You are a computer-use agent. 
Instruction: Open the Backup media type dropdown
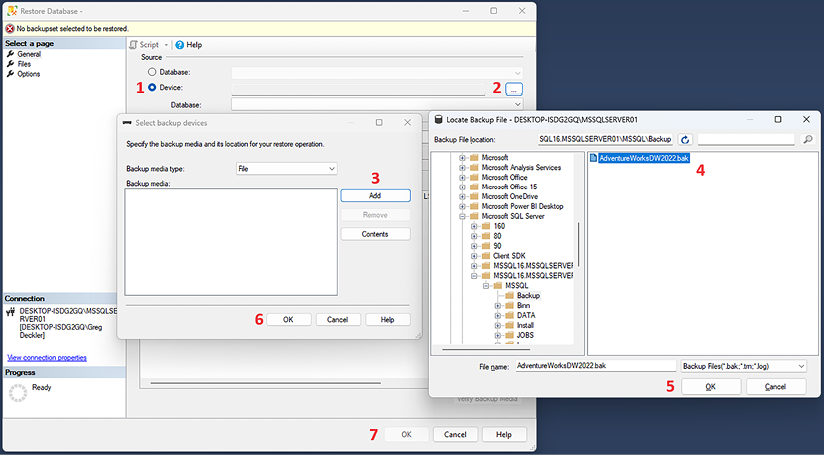(286, 170)
